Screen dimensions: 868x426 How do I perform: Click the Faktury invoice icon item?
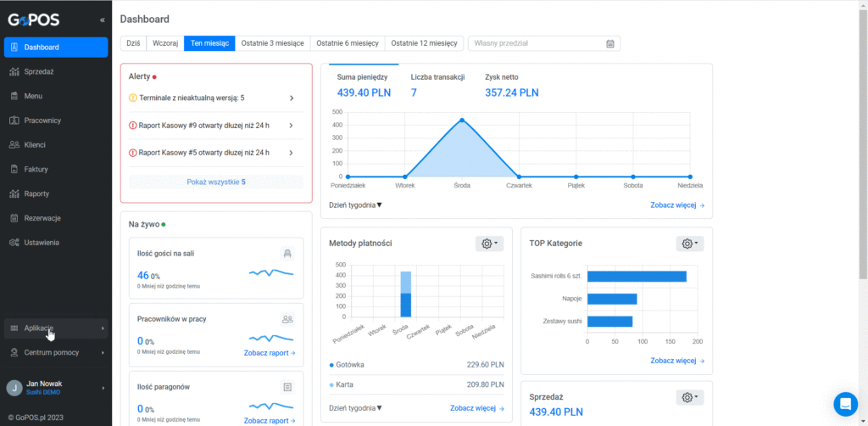[55, 170]
